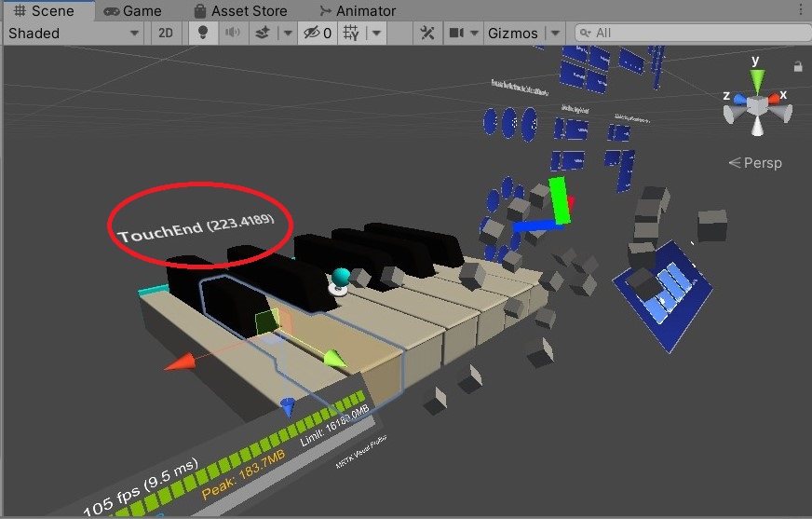
Task: Click the blue move arrow handle
Action: pyautogui.click(x=288, y=406)
